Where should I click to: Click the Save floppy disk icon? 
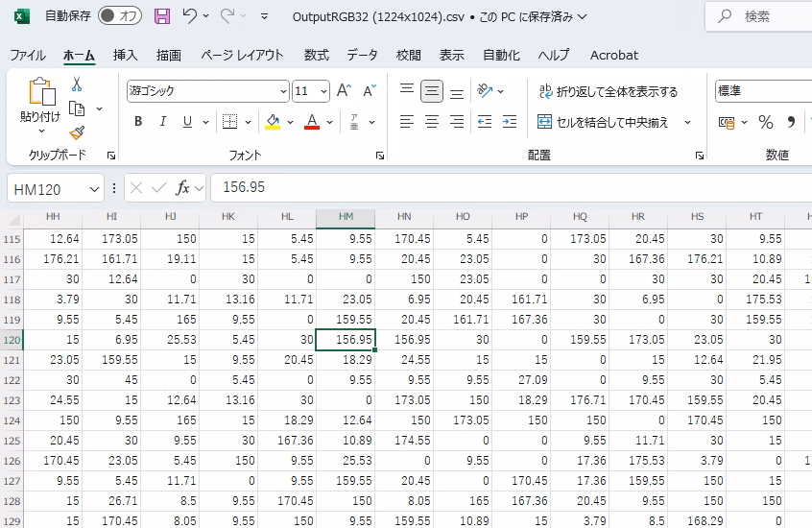pos(162,16)
